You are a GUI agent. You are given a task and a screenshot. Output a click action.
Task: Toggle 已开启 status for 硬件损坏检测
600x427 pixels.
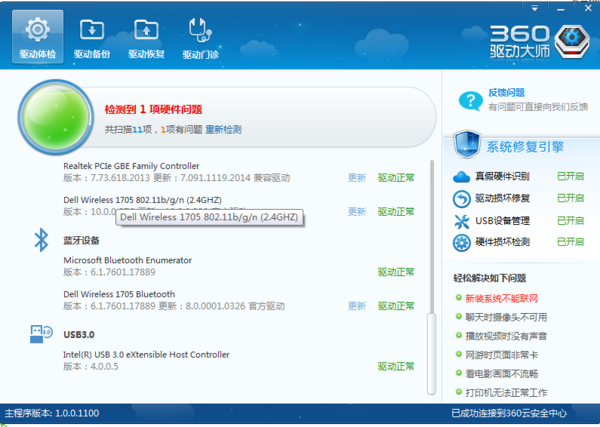tap(569, 242)
